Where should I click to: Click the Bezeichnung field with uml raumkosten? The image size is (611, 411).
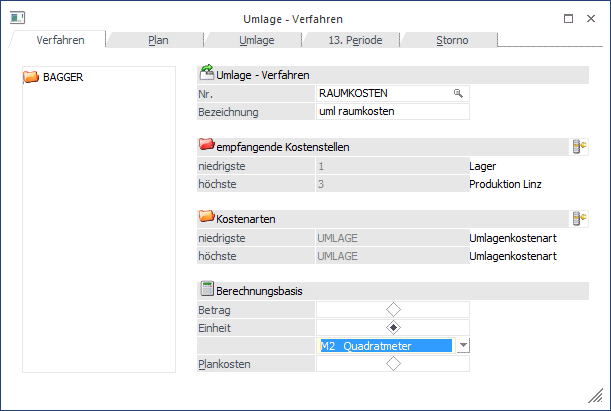coord(392,111)
